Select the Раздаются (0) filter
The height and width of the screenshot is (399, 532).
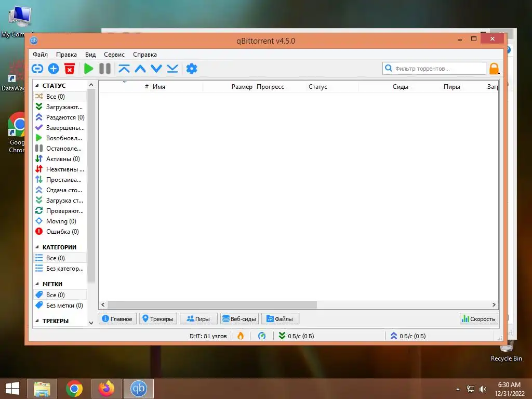(60, 117)
